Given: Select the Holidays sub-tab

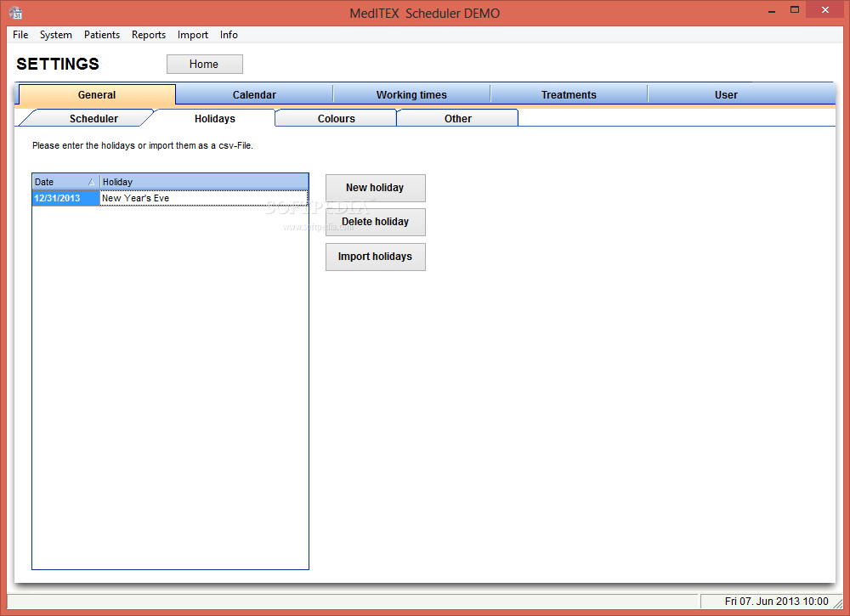Looking at the screenshot, I should point(215,119).
